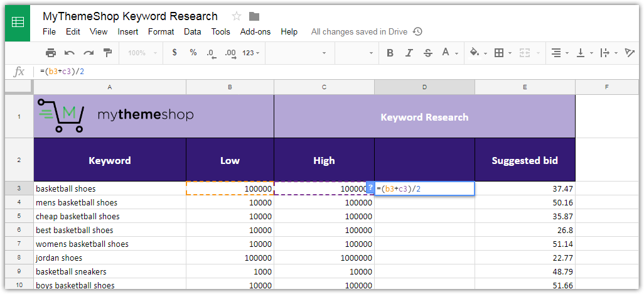The height and width of the screenshot is (294, 644).
Task: Select column B header
Action: pyautogui.click(x=230, y=87)
